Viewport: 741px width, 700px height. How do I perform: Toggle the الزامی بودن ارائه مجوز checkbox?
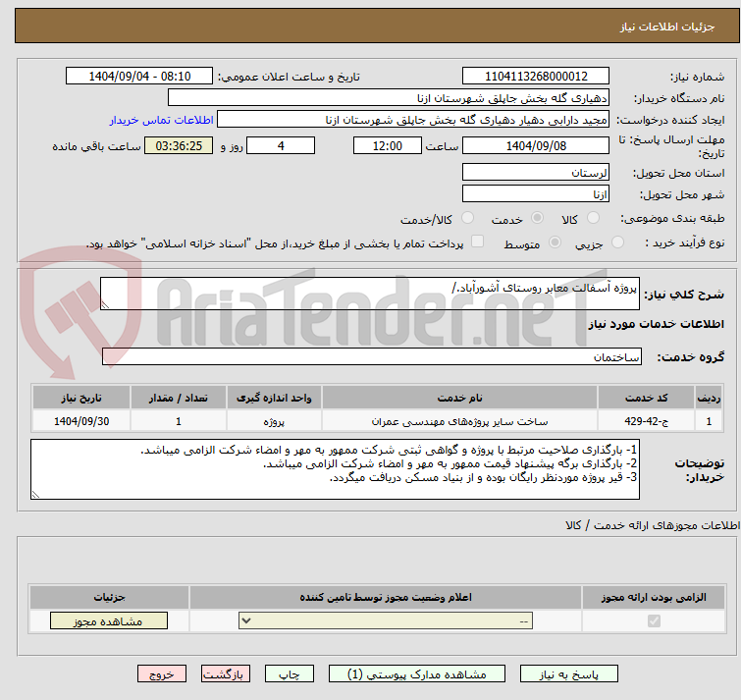tap(654, 620)
